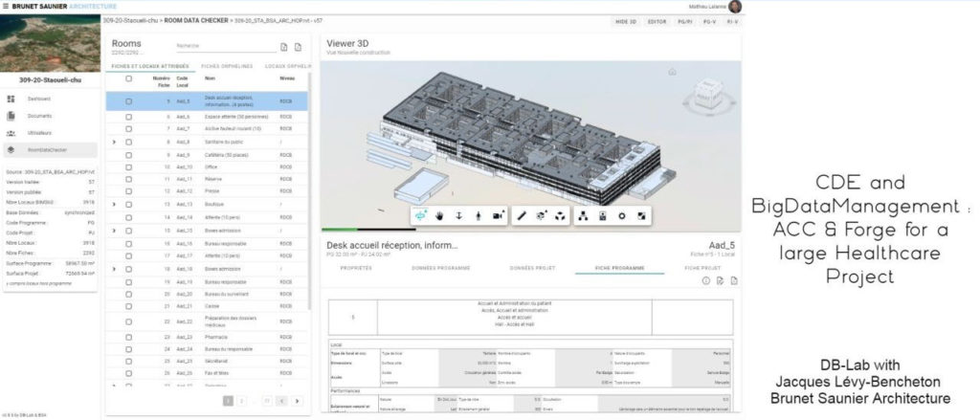Activate the orbit tool in viewer toolbar
The image size is (980, 420).
tap(421, 215)
